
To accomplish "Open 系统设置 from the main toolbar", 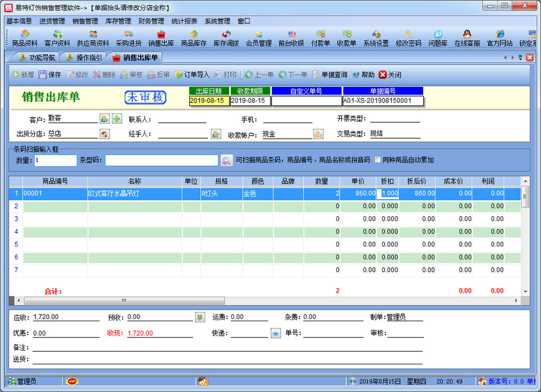I will pyautogui.click(x=376, y=38).
